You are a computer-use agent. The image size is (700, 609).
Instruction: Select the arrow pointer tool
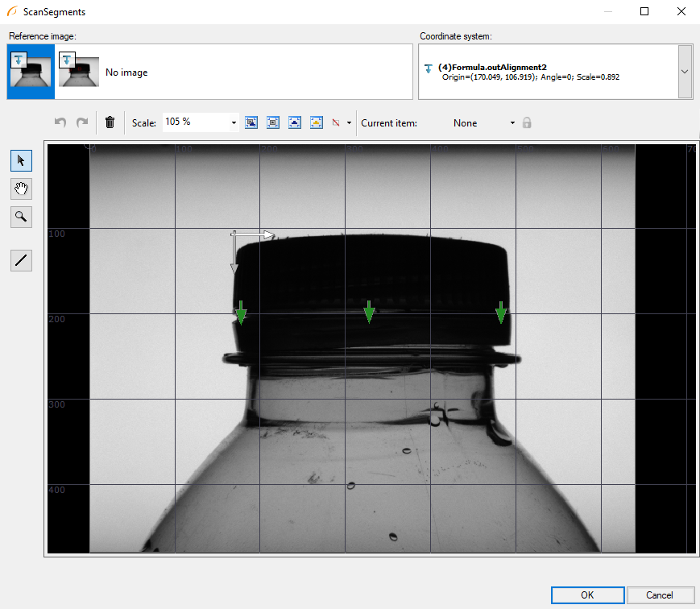[x=21, y=160]
